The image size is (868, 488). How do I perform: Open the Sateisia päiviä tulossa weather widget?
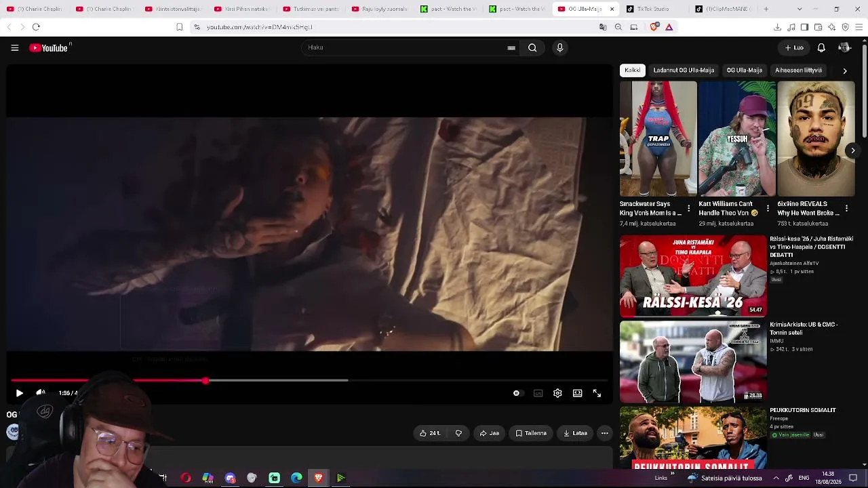[x=725, y=478]
